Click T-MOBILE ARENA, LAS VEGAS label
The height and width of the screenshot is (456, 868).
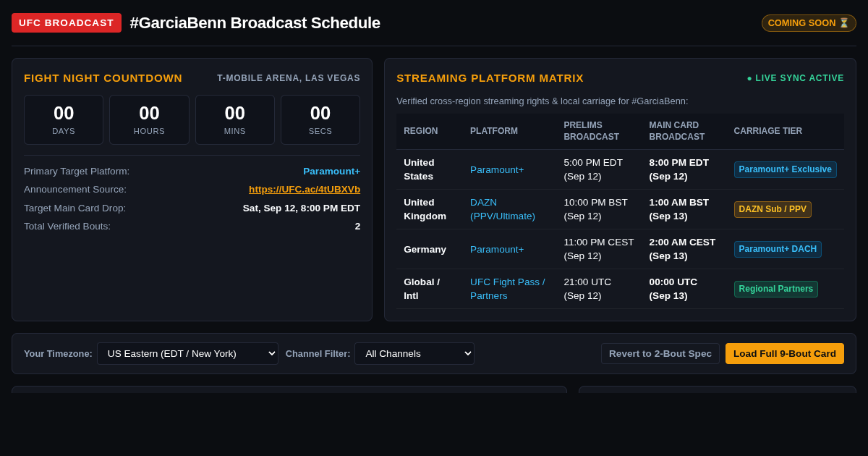289,78
